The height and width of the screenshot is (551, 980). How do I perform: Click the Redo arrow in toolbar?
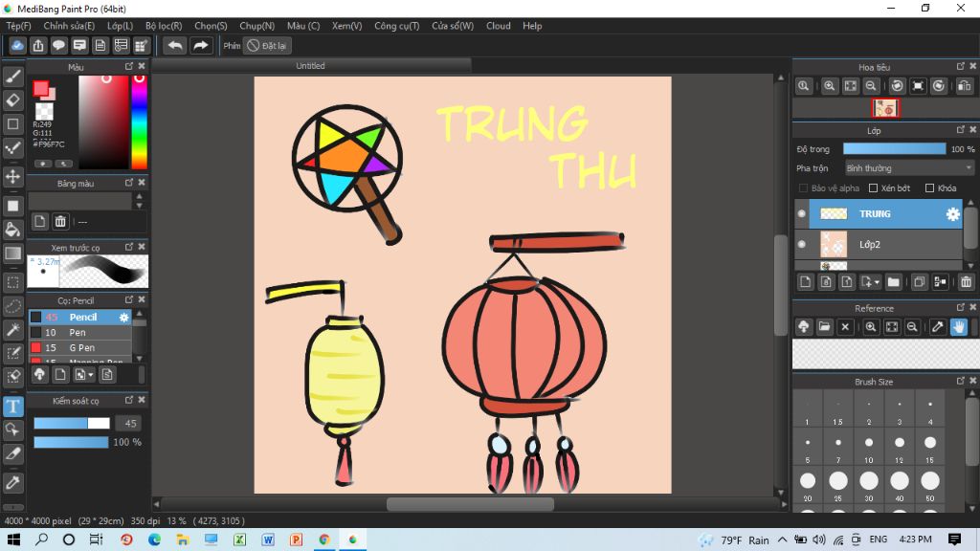(201, 46)
